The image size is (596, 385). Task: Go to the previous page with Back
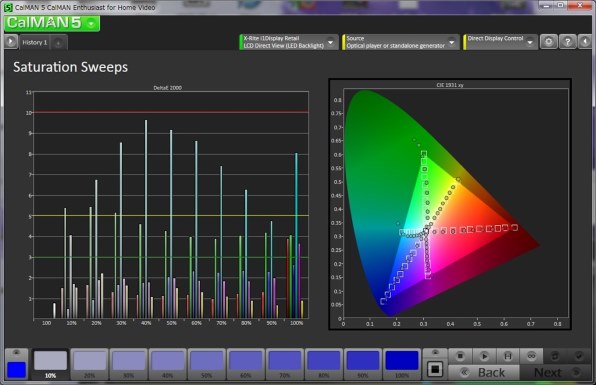point(484,372)
